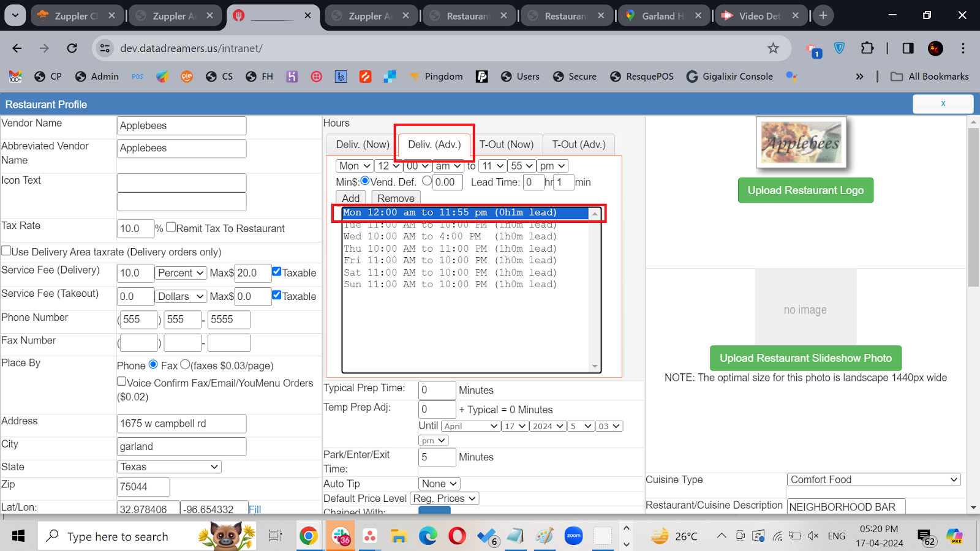The image size is (980, 551).
Task: Click the page vertical scrollbar thumb
Action: pos(973,207)
